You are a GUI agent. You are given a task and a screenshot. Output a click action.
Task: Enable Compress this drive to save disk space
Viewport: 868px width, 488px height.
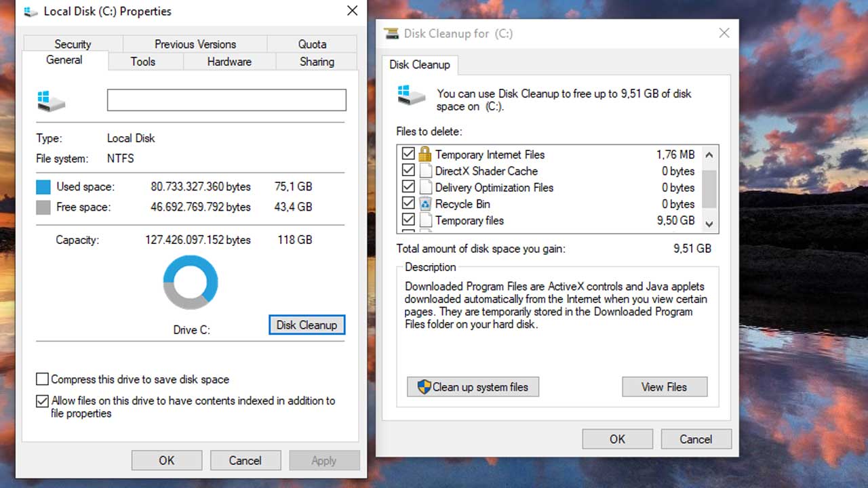[x=42, y=380]
